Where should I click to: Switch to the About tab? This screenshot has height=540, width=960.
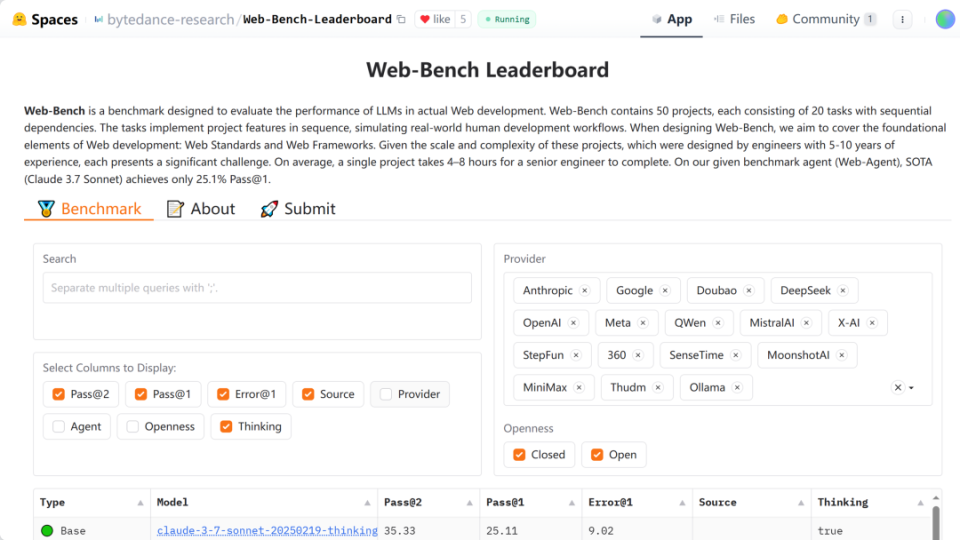[201, 209]
